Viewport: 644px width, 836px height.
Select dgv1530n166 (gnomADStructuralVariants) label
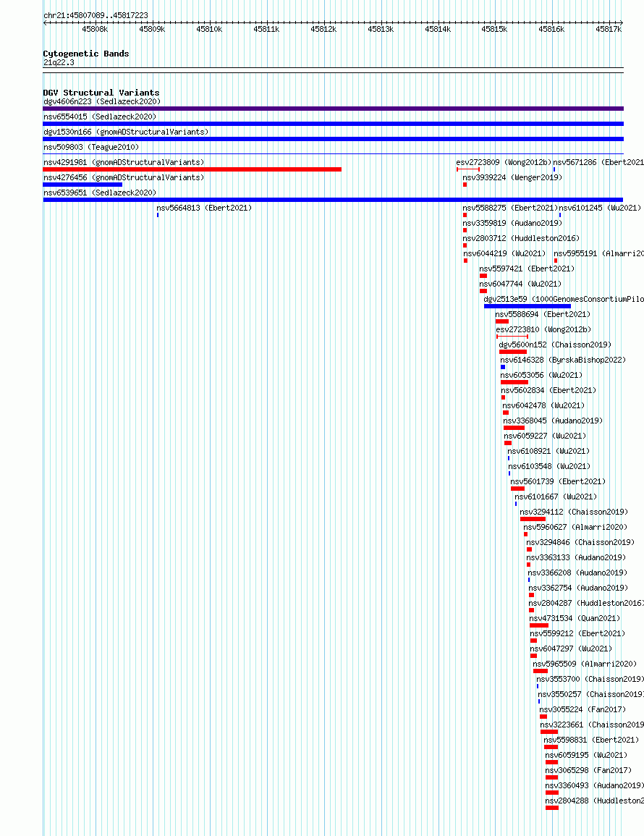coord(126,132)
